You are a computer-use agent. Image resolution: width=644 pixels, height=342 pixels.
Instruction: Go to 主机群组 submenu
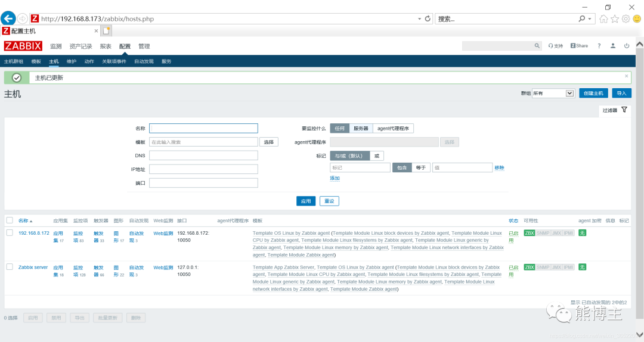click(x=14, y=61)
